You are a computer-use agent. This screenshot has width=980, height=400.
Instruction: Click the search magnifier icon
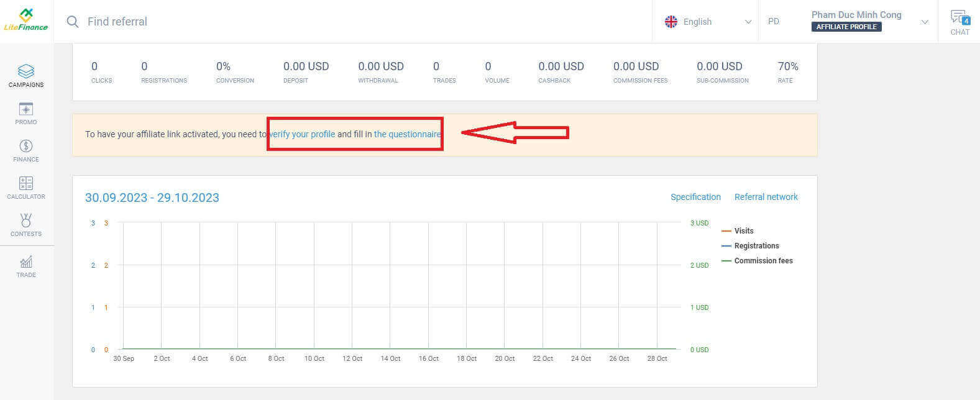point(73,22)
